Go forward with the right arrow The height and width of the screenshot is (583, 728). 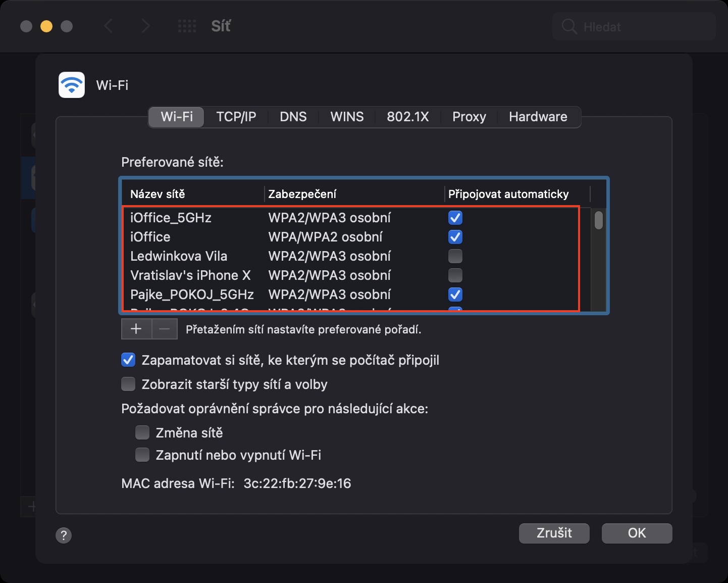[146, 26]
